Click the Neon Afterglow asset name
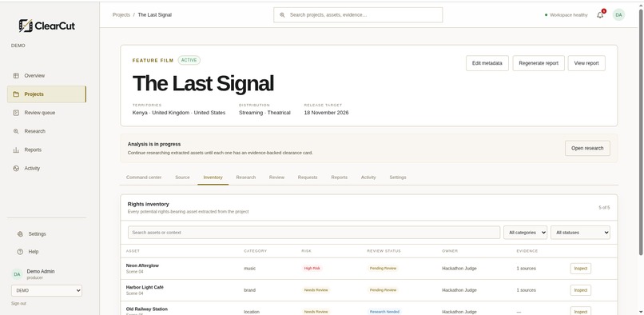This screenshot has width=644, height=315. coord(142,265)
